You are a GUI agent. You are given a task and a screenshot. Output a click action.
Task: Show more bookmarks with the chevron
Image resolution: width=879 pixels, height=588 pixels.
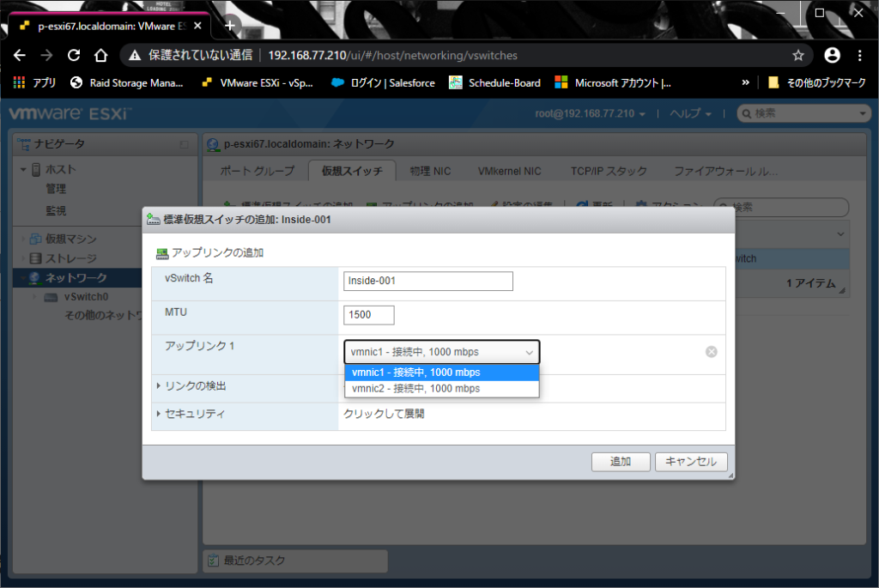pyautogui.click(x=745, y=82)
